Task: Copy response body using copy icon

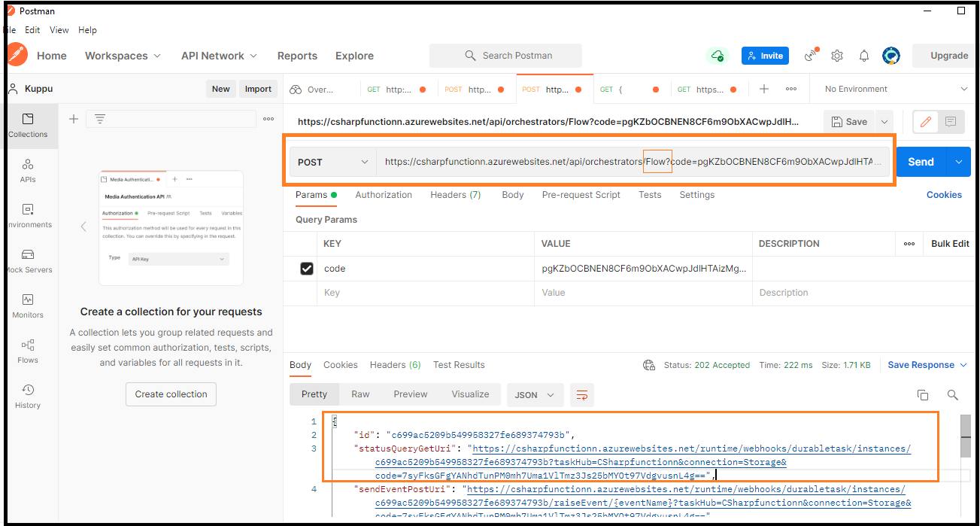Action: tap(923, 394)
